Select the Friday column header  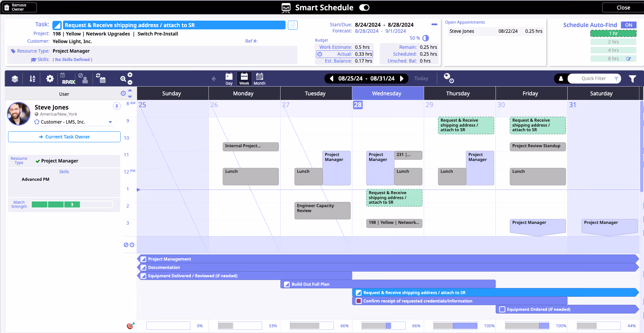point(531,93)
